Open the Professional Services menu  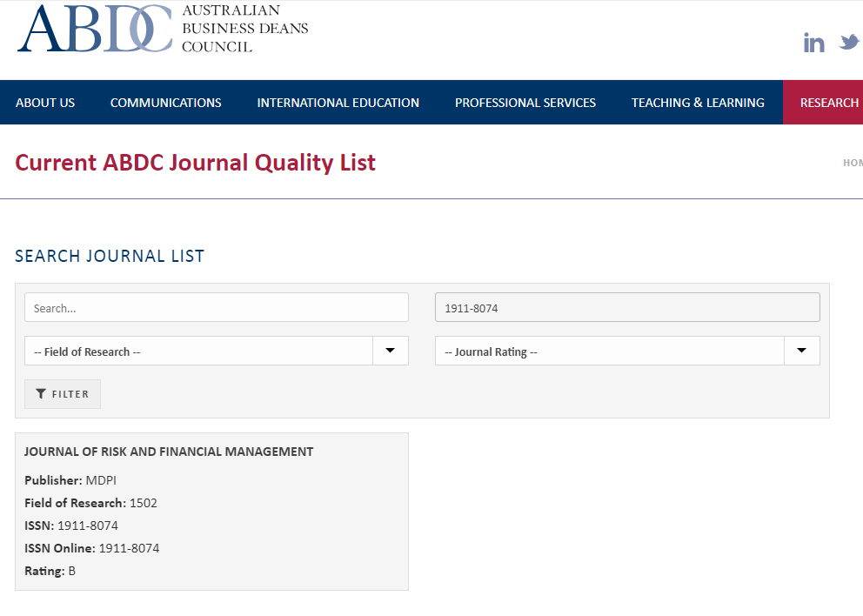525,103
